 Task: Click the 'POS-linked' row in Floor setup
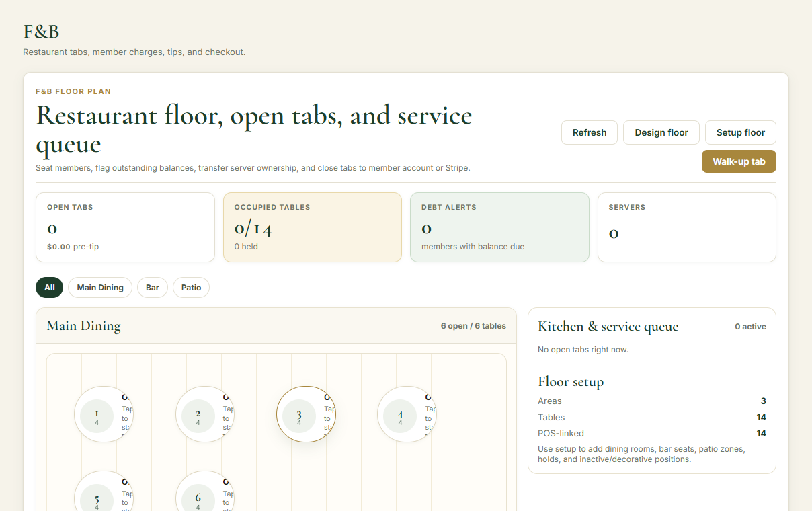point(652,433)
